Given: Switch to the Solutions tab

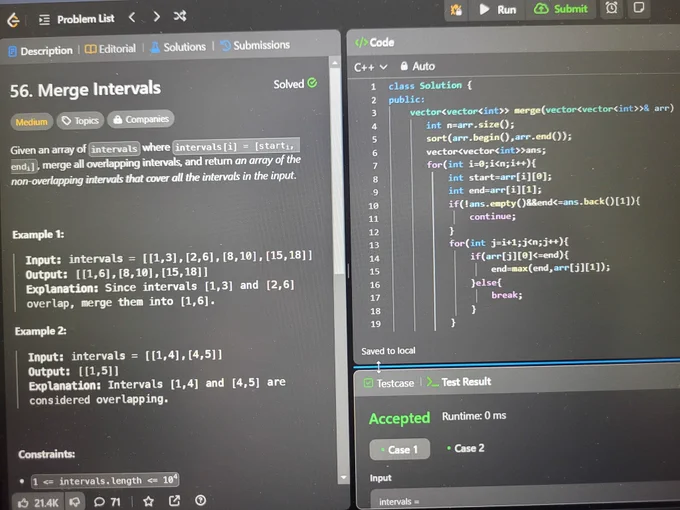Looking at the screenshot, I should coord(178,47).
